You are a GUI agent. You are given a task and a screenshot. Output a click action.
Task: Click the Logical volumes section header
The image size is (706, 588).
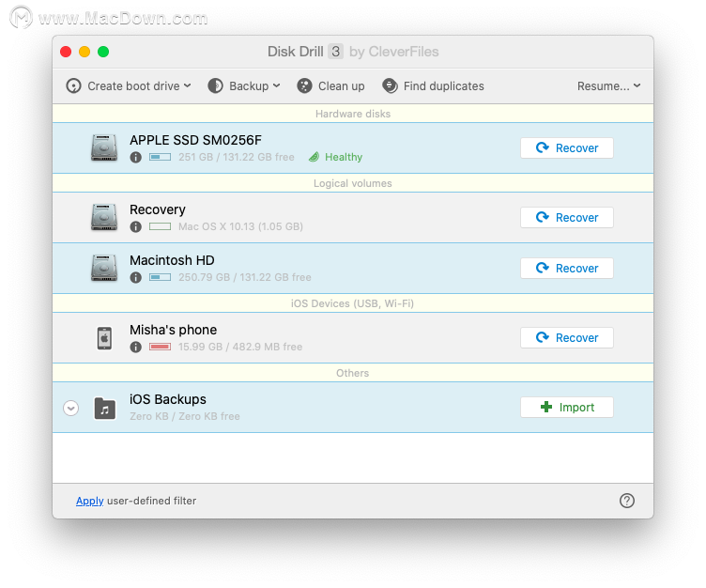(x=353, y=183)
